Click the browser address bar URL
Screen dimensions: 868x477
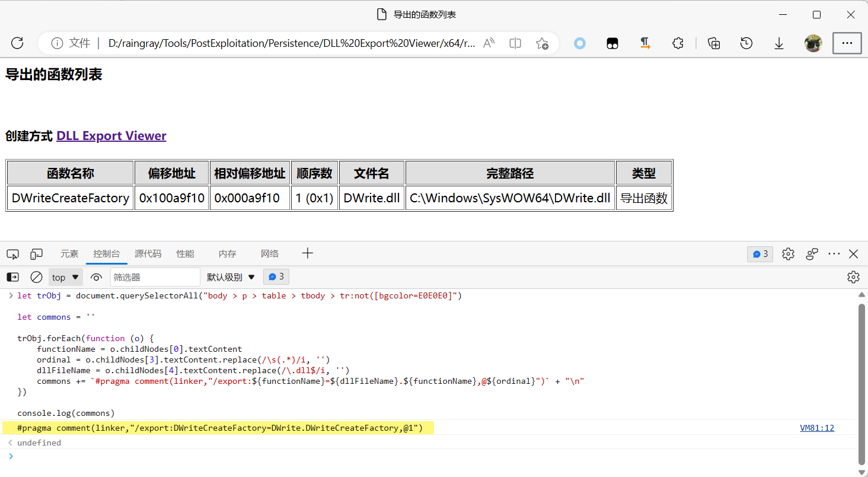coord(292,43)
